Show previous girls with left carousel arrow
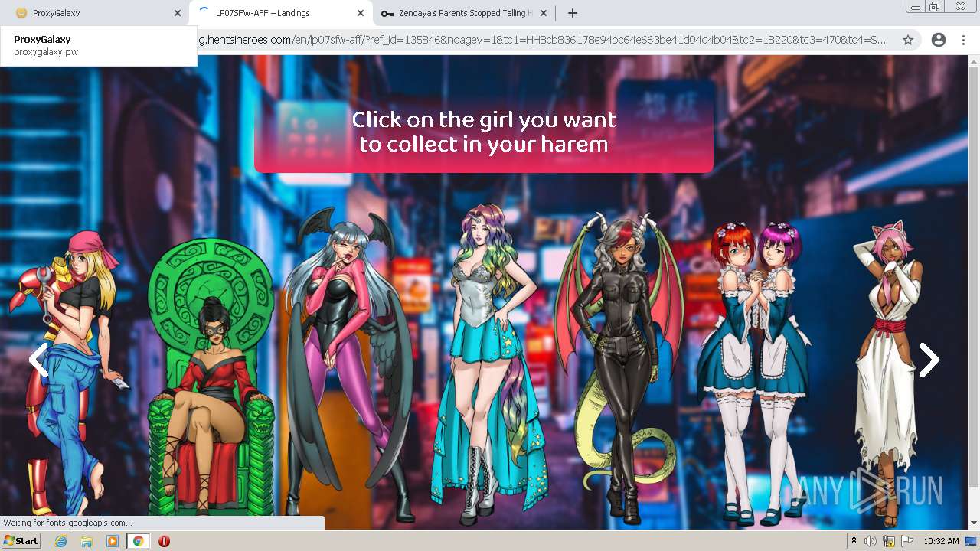The image size is (980, 551). coord(38,360)
